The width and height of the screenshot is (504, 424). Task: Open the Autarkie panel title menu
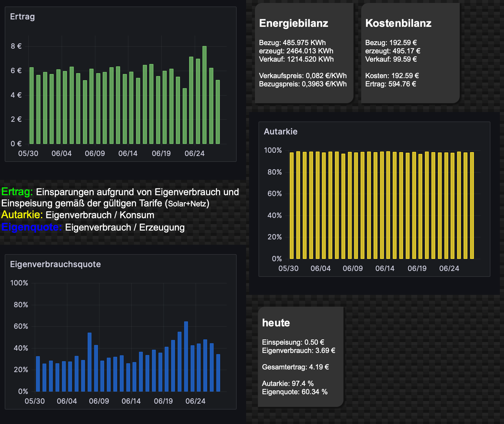[280, 132]
